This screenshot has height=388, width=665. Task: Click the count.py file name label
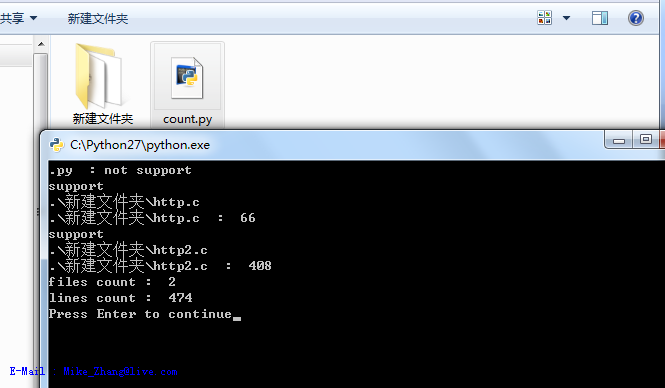(x=187, y=119)
